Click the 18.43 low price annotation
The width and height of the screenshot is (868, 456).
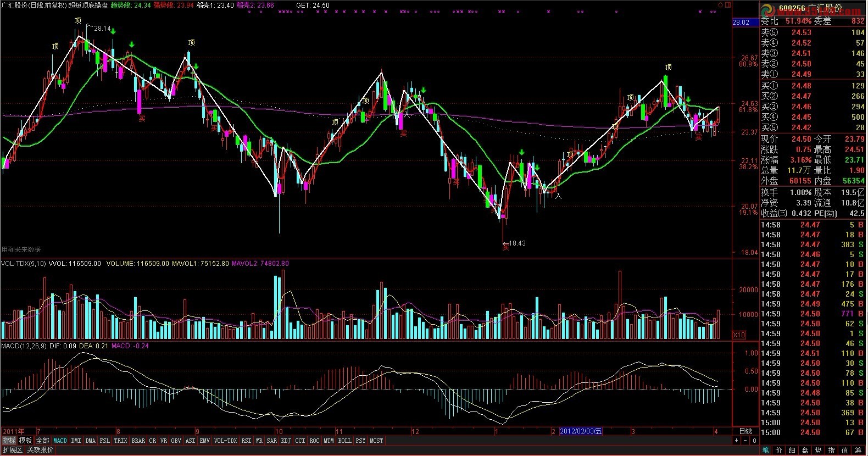click(517, 243)
